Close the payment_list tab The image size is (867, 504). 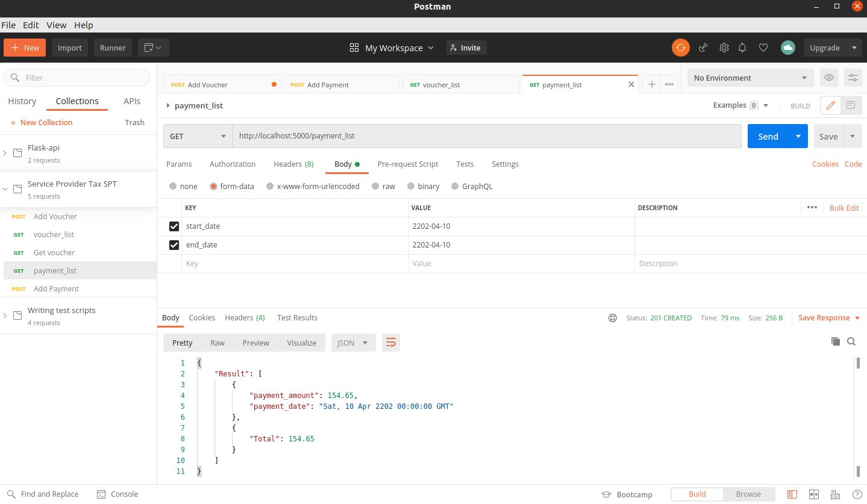click(x=631, y=84)
